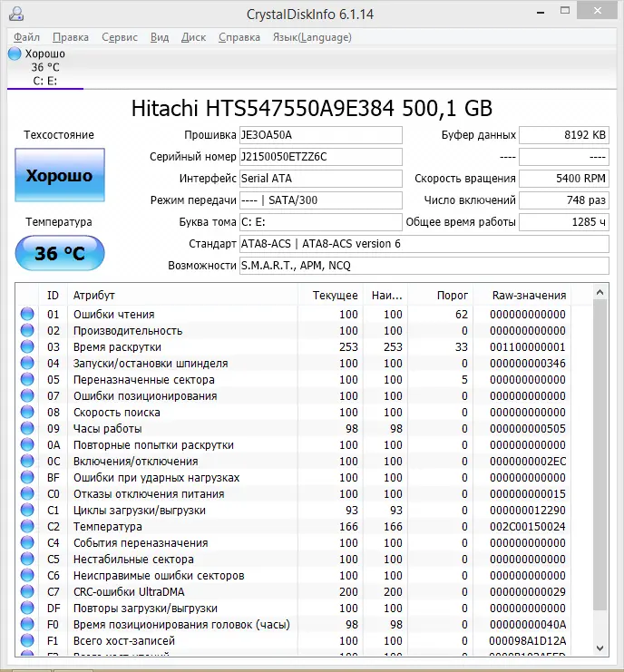
Task: Select the C: E: disk status tab
Action: [x=45, y=67]
